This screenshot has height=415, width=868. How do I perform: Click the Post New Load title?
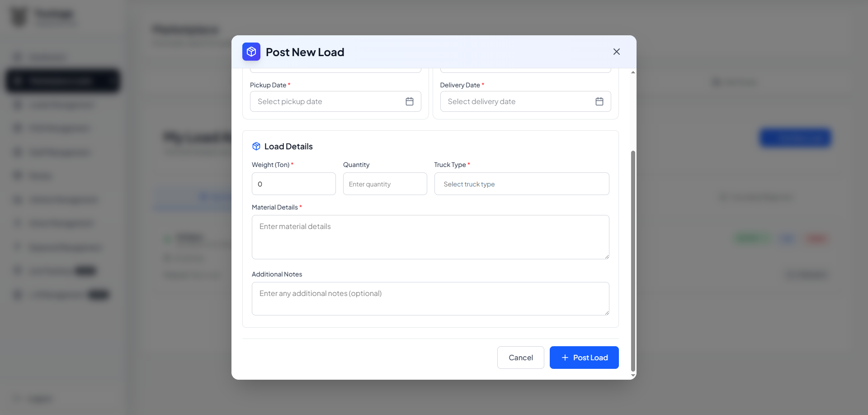(305, 52)
